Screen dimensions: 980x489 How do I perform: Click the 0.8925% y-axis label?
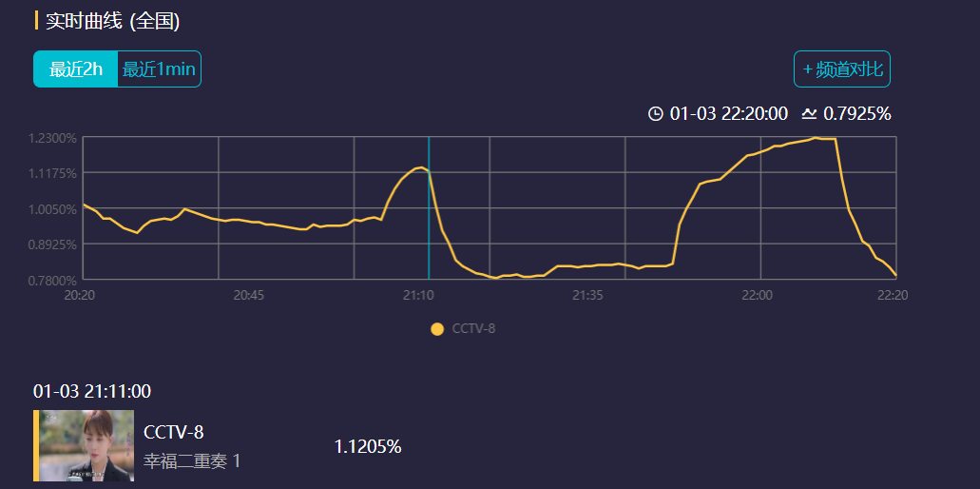(x=52, y=244)
